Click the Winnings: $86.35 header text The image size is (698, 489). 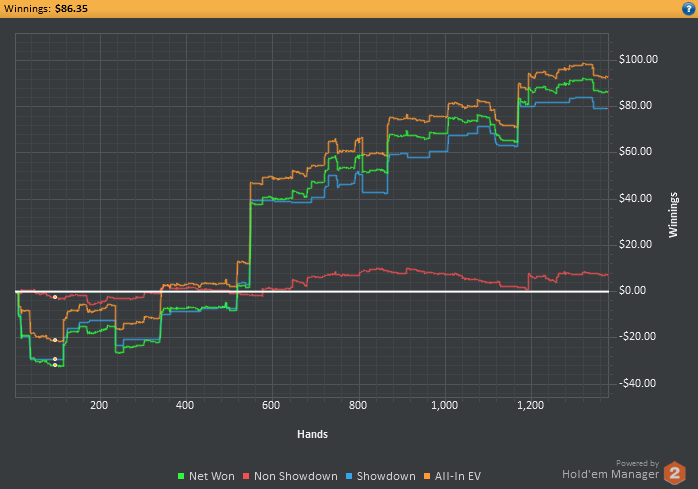coord(45,8)
